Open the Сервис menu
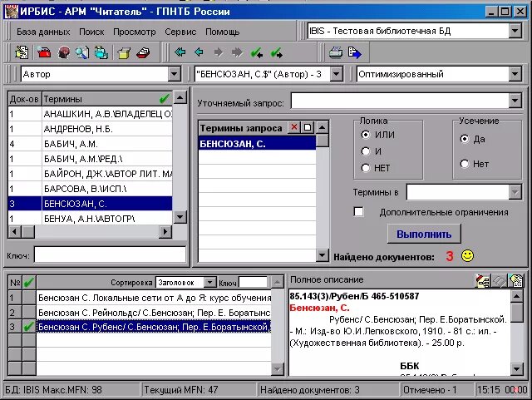The height and width of the screenshot is (400, 532). [180, 32]
